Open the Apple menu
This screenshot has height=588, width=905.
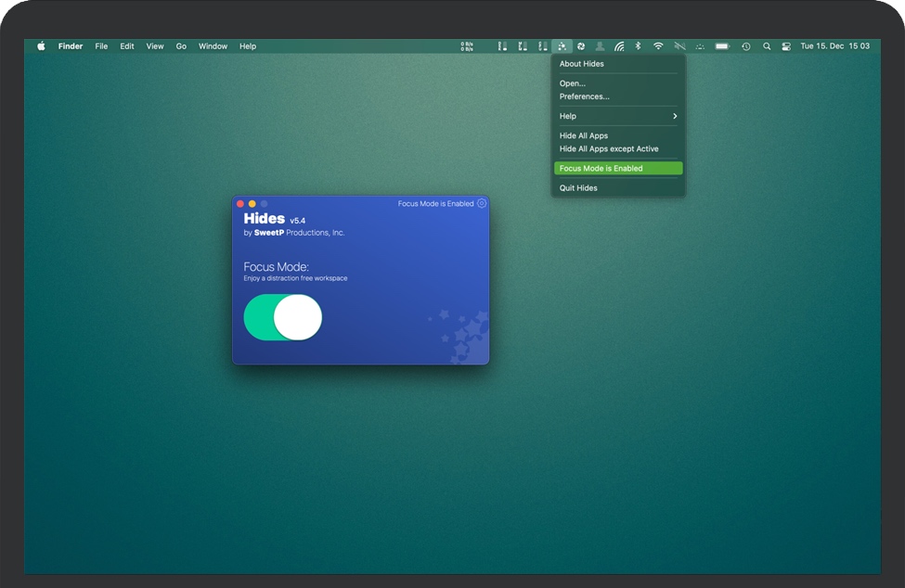coord(41,46)
